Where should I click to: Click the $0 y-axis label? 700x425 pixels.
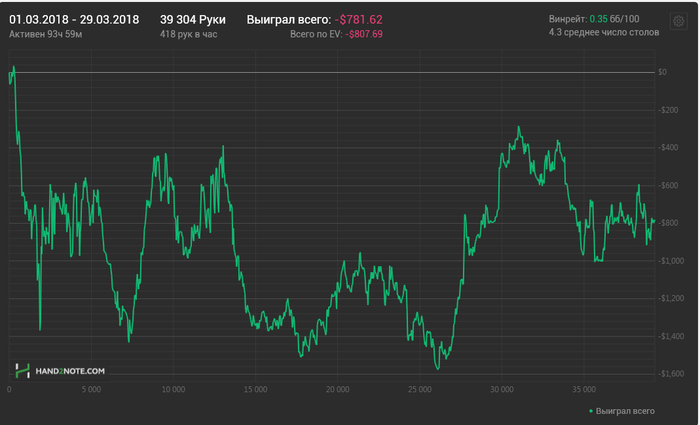click(x=662, y=72)
